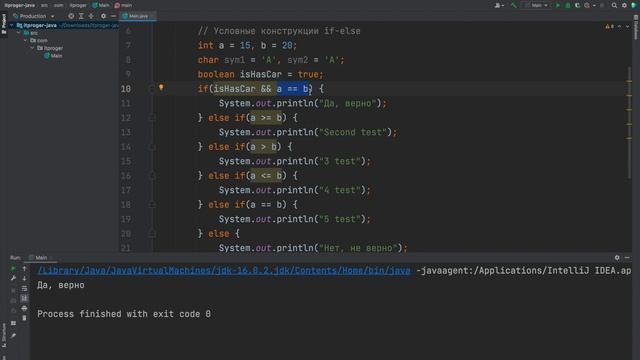Select the Main class in the project tree
This screenshot has height=360, width=640.
tap(53, 56)
